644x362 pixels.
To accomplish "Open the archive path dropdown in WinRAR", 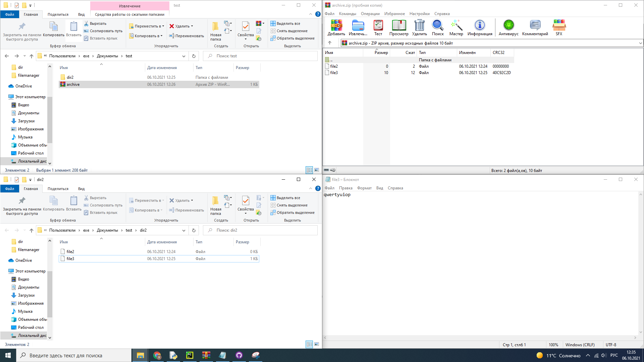I will tap(640, 43).
